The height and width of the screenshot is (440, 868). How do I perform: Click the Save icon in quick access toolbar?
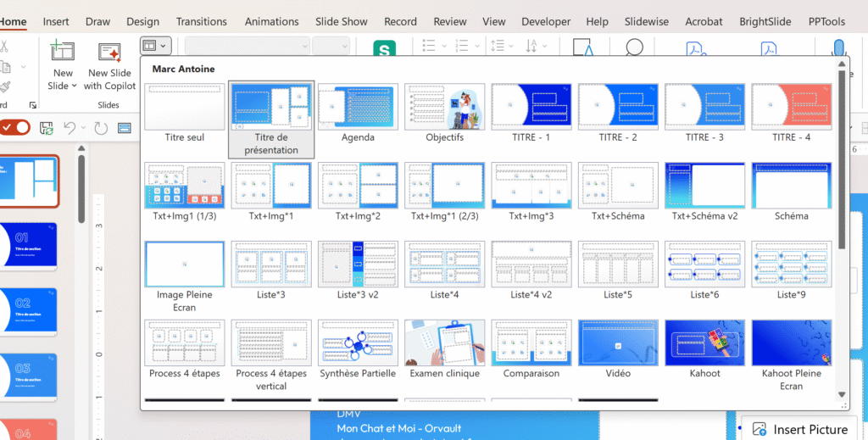pos(47,128)
